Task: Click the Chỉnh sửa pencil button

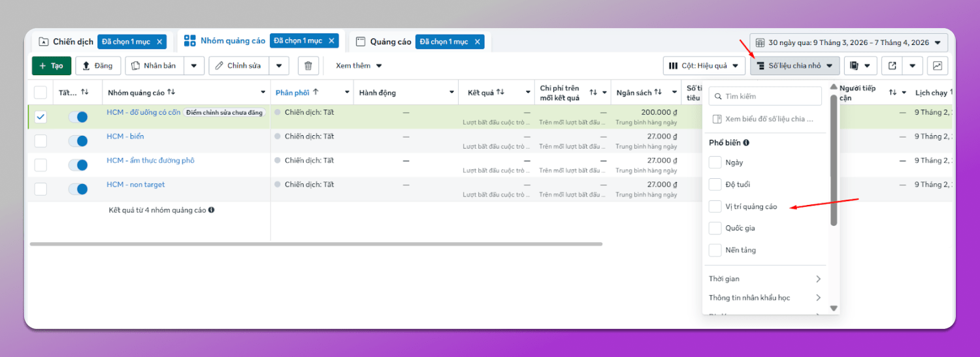Action: point(240,66)
